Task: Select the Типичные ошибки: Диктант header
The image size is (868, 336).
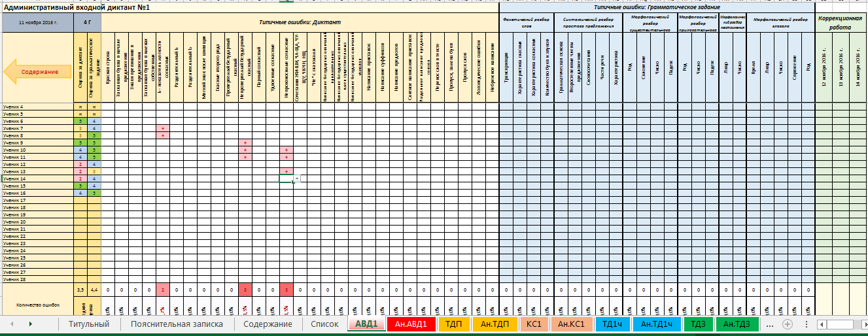Action: pyautogui.click(x=300, y=22)
